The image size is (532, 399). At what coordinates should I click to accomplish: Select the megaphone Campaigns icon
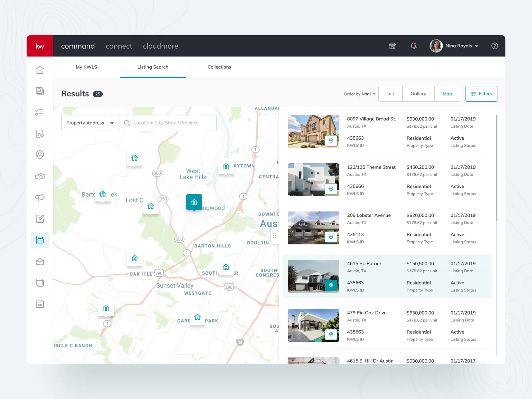[40, 198]
